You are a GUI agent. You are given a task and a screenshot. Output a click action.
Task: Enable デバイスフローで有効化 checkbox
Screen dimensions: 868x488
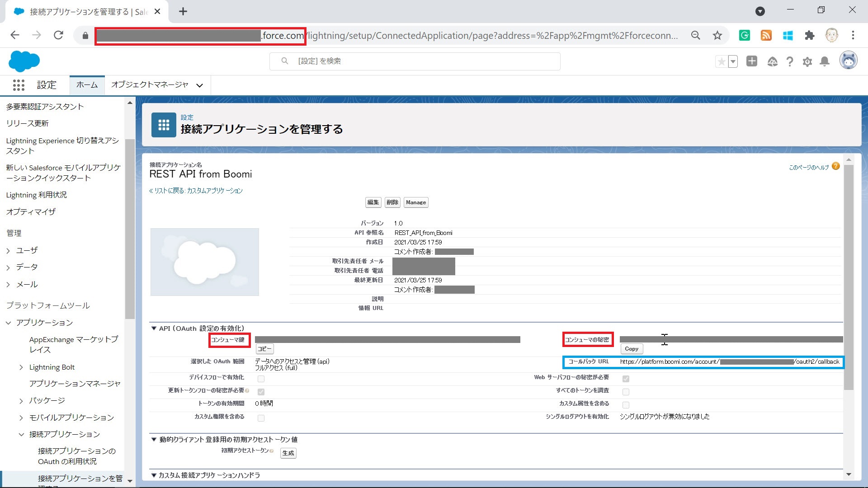[x=261, y=379]
